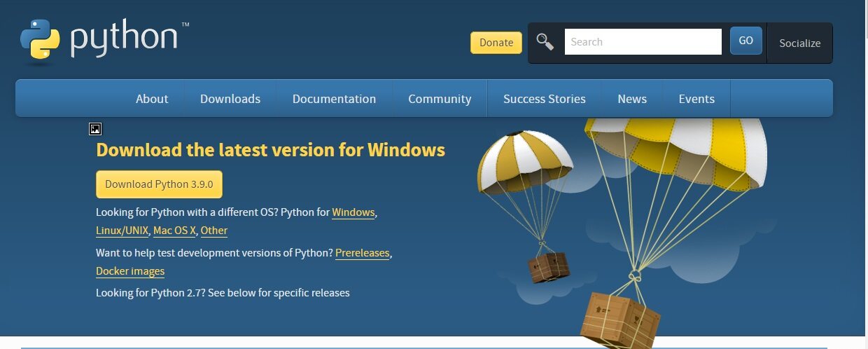Viewport: 868px width, 349px height.
Task: Click the 'Download the latest version for Windows' heading
Action: click(270, 150)
